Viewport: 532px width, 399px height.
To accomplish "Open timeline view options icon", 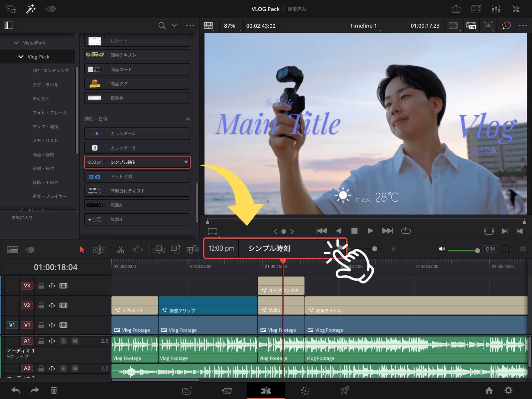I will click(12, 249).
